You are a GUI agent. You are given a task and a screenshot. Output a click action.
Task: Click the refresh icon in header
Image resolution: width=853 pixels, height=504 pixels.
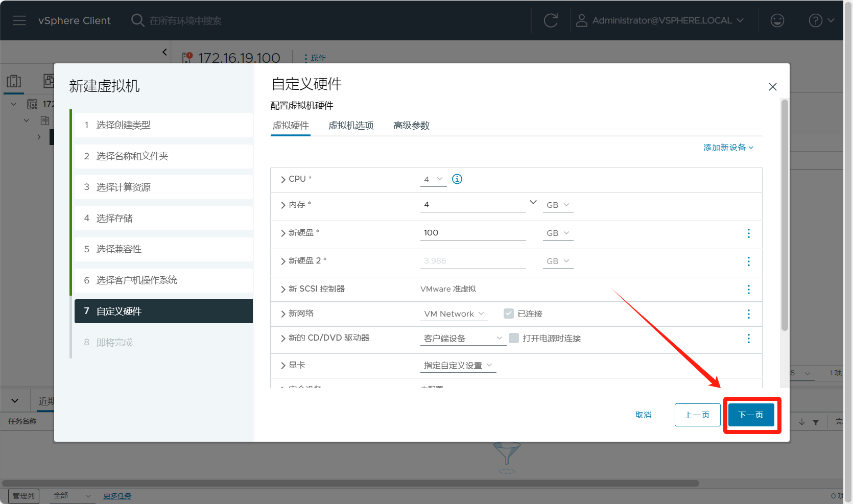pos(551,20)
